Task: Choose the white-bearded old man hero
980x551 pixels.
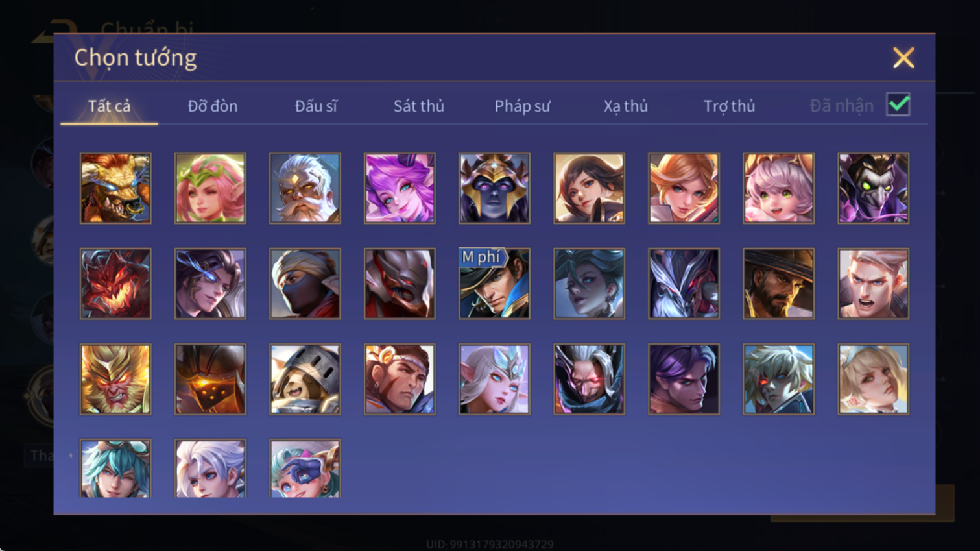Action: (305, 188)
